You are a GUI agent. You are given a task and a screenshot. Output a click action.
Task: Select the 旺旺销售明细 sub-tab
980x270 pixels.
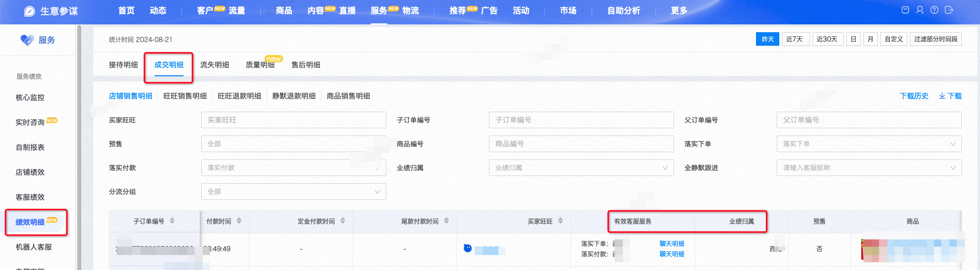pyautogui.click(x=185, y=96)
